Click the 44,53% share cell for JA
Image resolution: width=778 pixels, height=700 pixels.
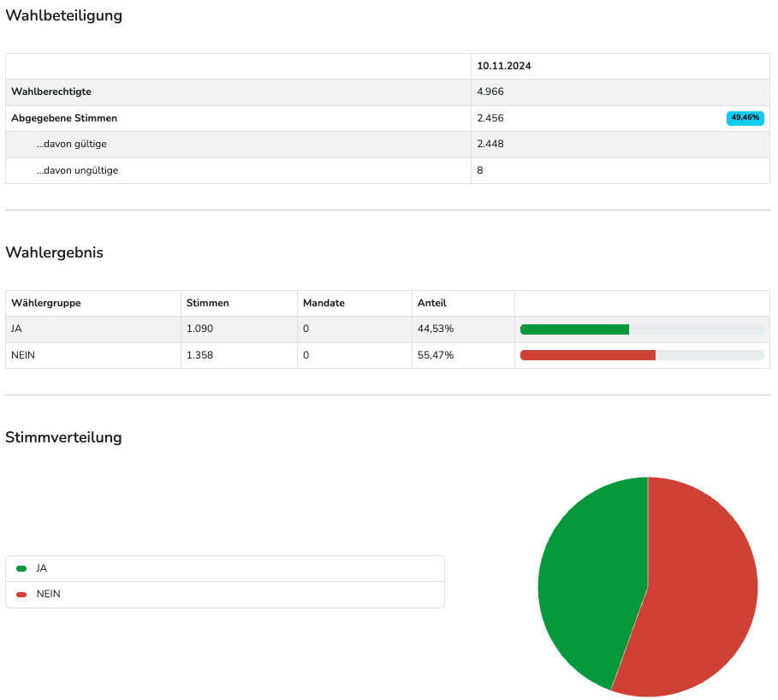(x=435, y=329)
